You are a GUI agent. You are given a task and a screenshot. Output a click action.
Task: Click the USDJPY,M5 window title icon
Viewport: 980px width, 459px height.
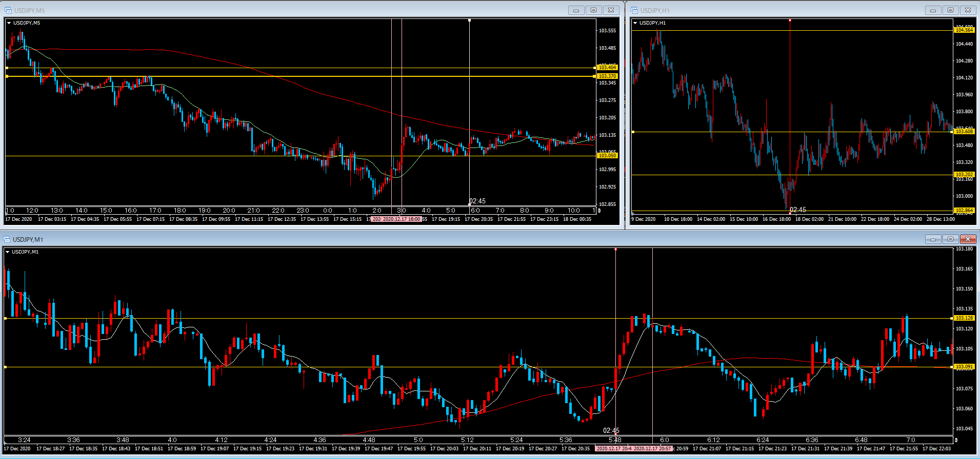[8, 10]
